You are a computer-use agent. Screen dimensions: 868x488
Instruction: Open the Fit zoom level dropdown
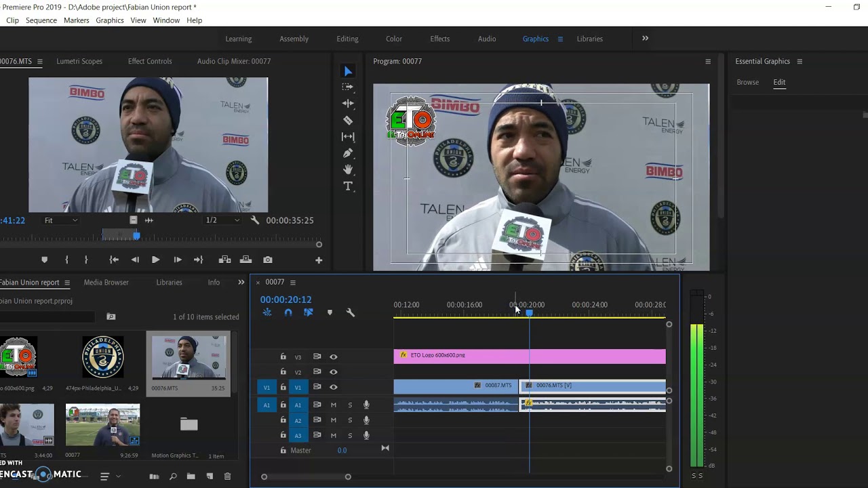(60, 220)
